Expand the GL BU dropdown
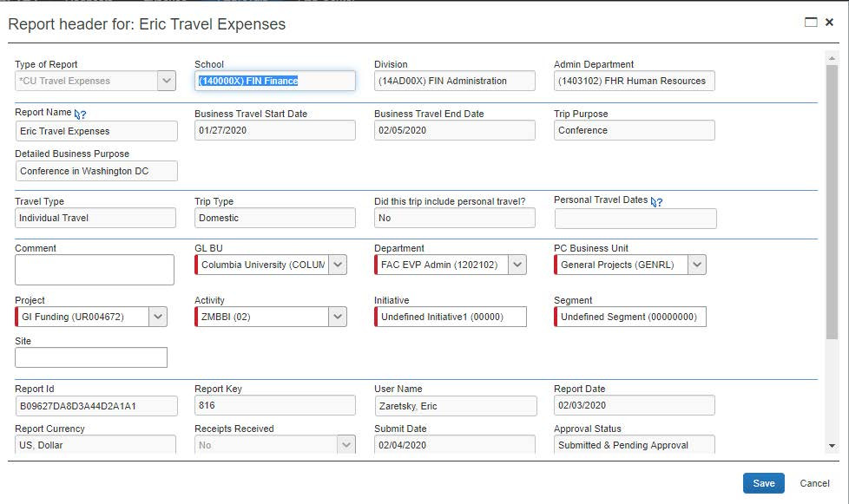 click(338, 265)
